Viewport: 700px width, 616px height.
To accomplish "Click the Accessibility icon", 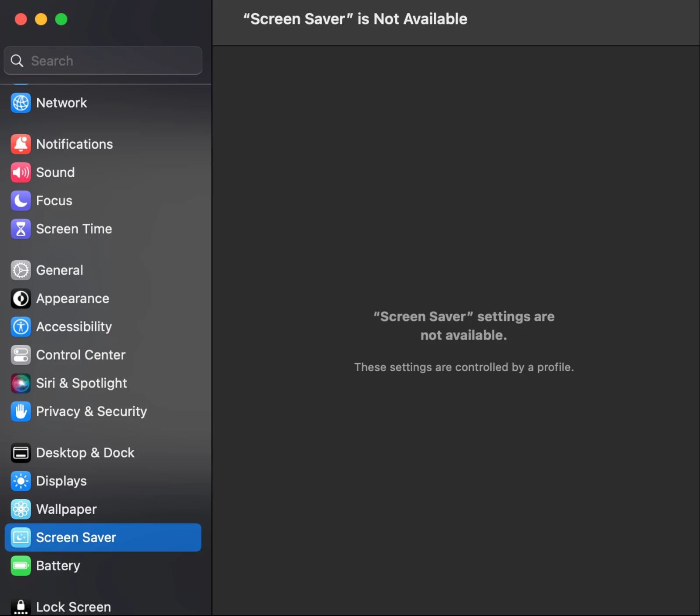I will [21, 327].
